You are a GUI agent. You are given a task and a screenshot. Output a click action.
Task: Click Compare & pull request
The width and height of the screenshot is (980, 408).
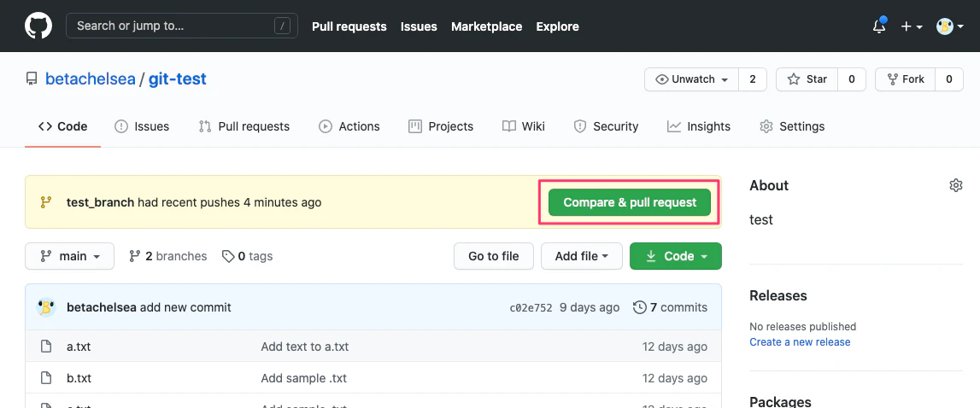click(630, 202)
